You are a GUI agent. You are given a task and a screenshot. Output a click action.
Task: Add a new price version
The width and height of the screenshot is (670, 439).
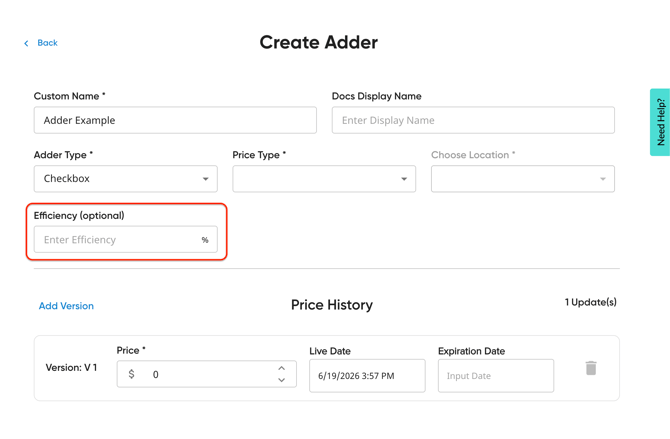click(66, 306)
